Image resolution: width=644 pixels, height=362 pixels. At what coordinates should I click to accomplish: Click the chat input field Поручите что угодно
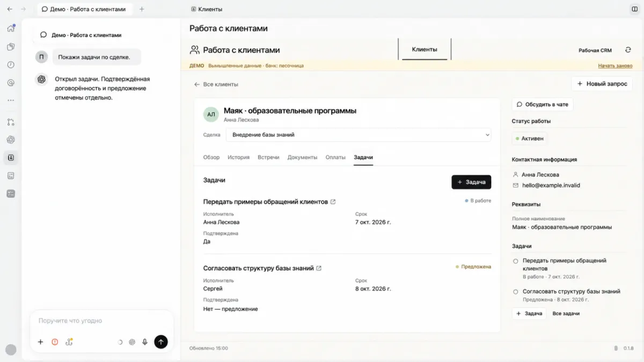click(x=102, y=321)
